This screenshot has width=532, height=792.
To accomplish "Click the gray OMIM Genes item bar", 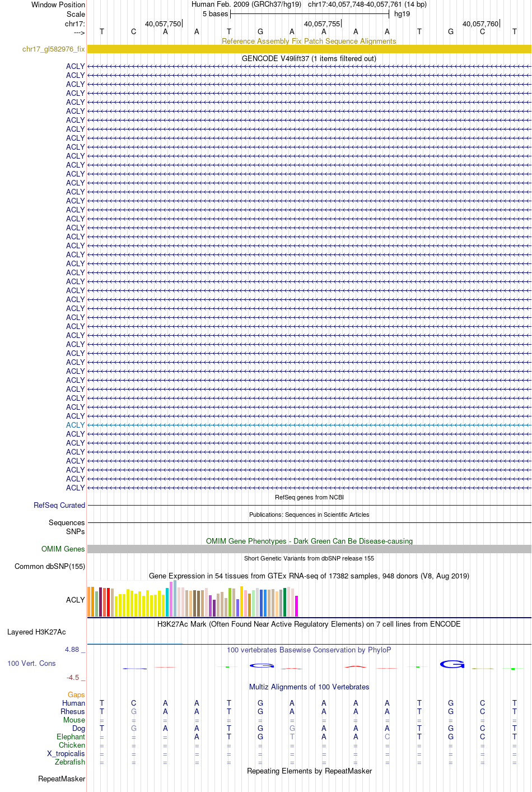I will pos(309,549).
